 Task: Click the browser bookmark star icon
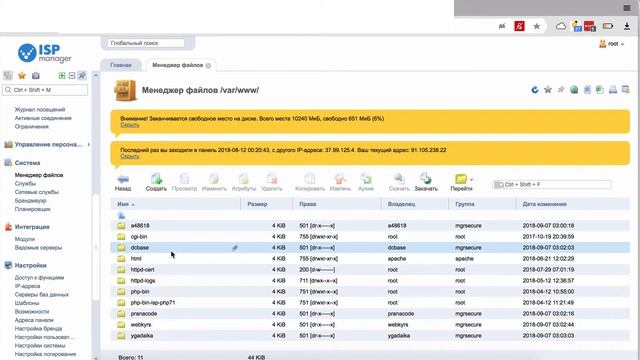[536, 27]
